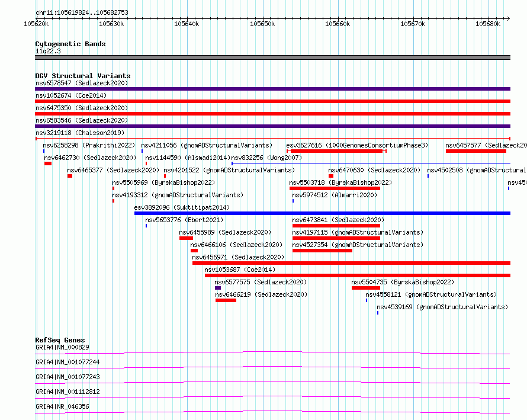Select GRIA4|NR_046356 transcript label
The image size is (527, 420).
coord(62,406)
